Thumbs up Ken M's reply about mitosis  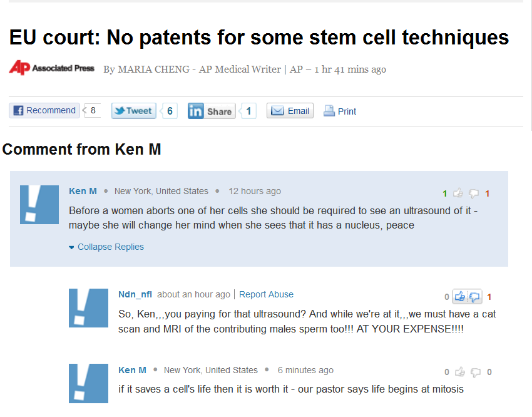459,371
